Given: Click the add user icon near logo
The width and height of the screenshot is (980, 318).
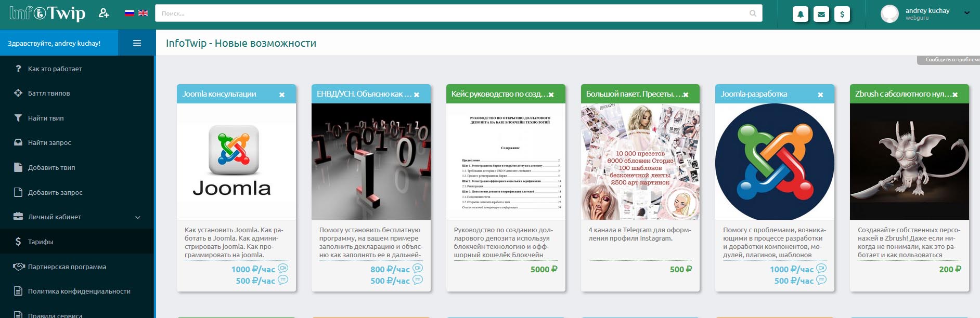Looking at the screenshot, I should click(x=104, y=14).
